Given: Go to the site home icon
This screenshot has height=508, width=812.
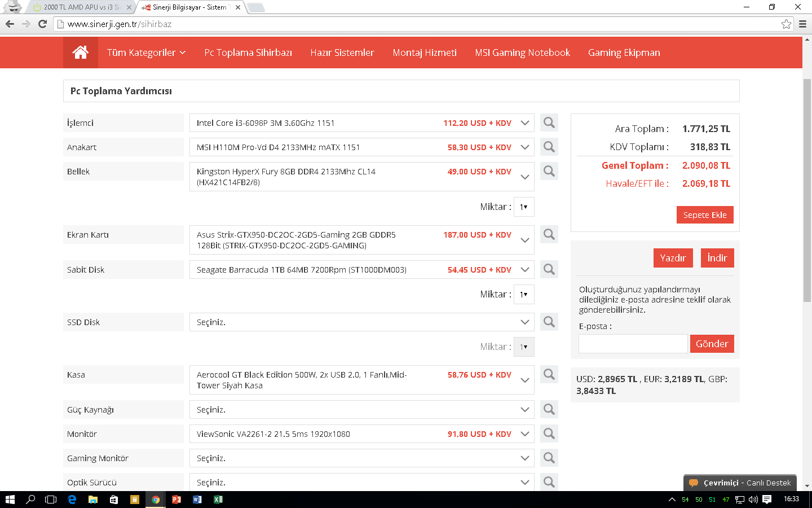Looking at the screenshot, I should tap(81, 52).
